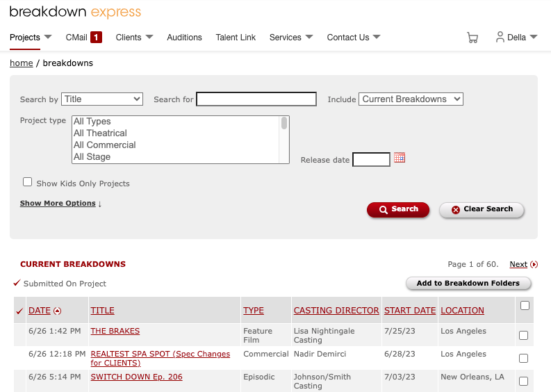Click the red Search button
551x392 pixels.
(x=398, y=209)
